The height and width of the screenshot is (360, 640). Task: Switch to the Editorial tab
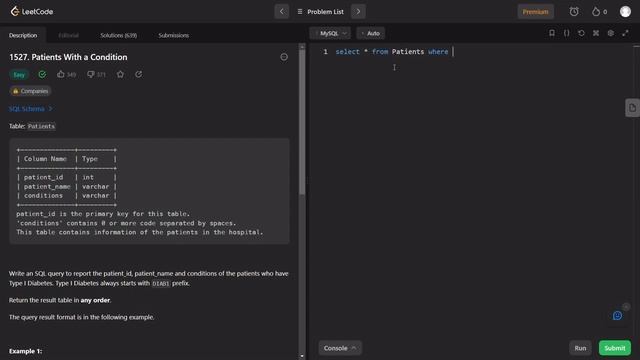coord(68,36)
